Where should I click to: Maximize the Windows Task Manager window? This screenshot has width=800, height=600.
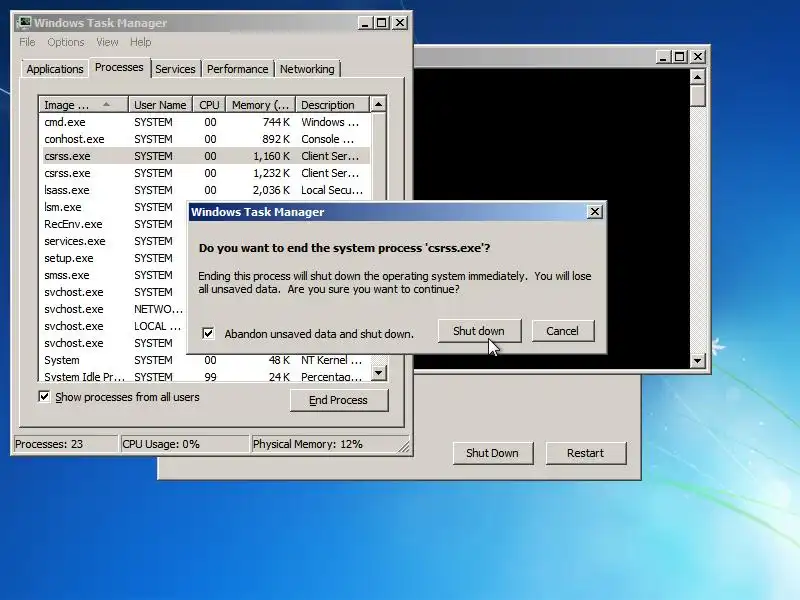(x=382, y=23)
